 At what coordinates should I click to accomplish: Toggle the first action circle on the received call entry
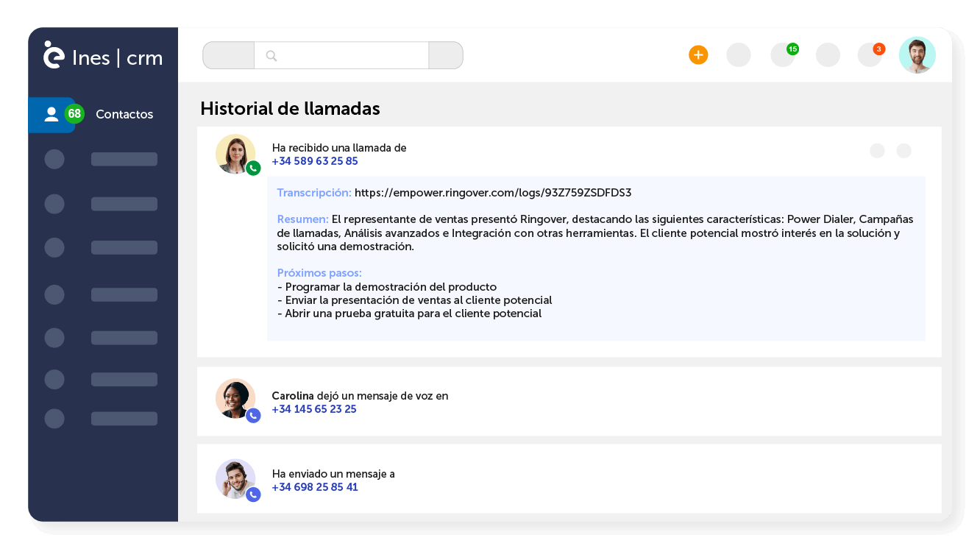877,150
